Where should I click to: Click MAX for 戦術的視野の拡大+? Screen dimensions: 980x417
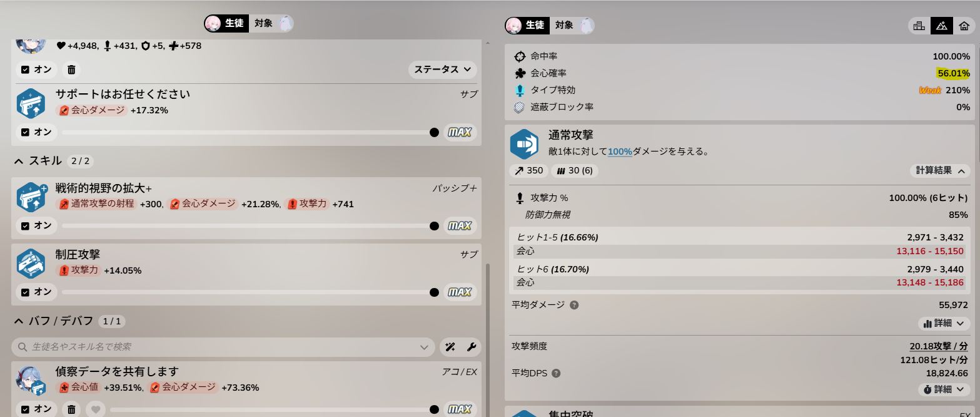pyautogui.click(x=460, y=225)
